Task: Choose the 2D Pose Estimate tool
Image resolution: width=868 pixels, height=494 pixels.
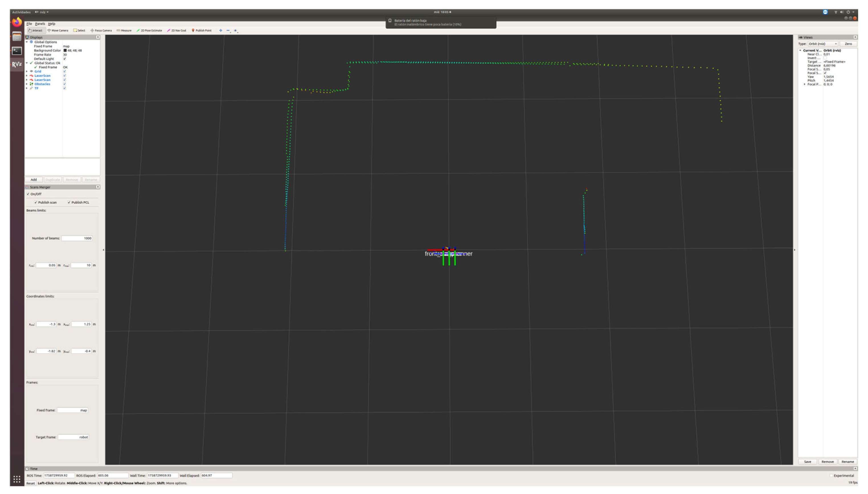Action: 150,30
